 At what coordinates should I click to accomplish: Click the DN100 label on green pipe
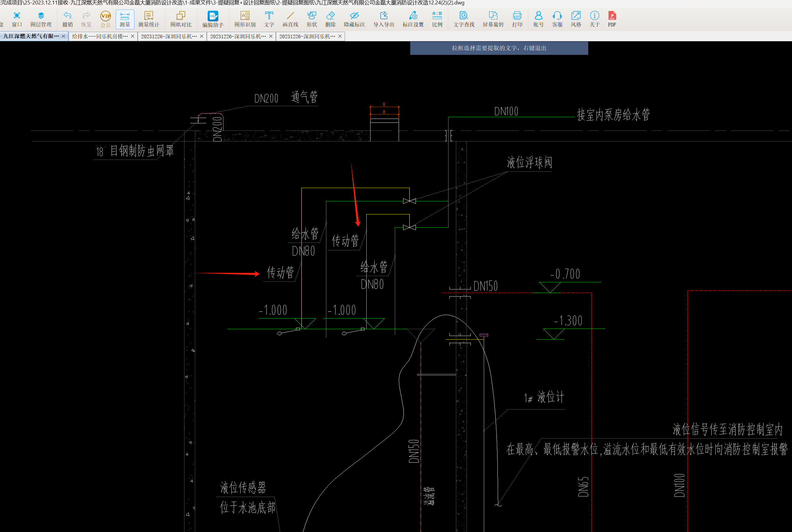[x=506, y=111]
